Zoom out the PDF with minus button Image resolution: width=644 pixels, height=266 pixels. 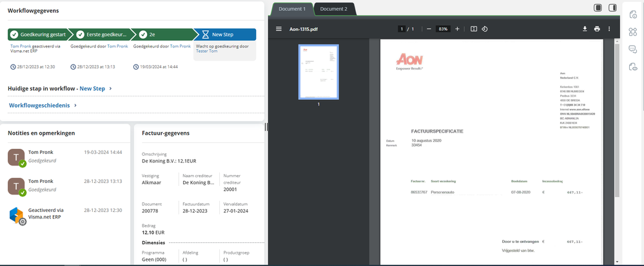429,29
